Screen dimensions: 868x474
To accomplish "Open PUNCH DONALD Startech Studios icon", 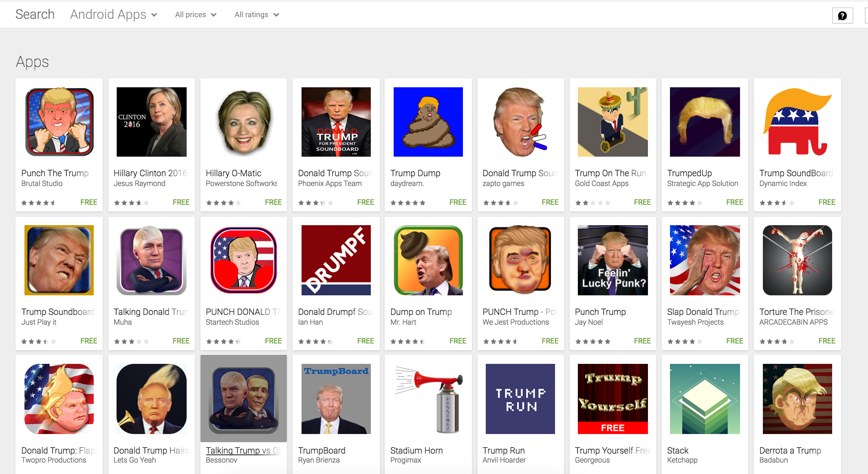I will click(244, 260).
